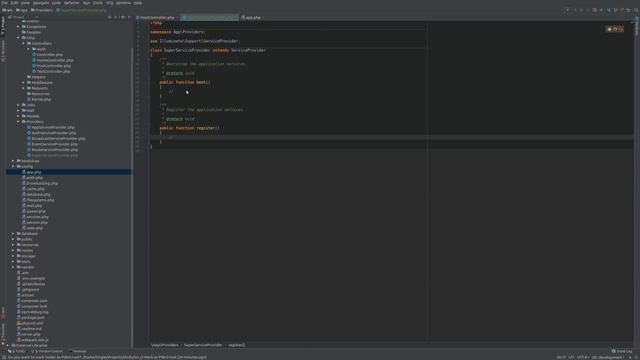
Task: Open the Project panel settings gear
Action: [123, 17]
